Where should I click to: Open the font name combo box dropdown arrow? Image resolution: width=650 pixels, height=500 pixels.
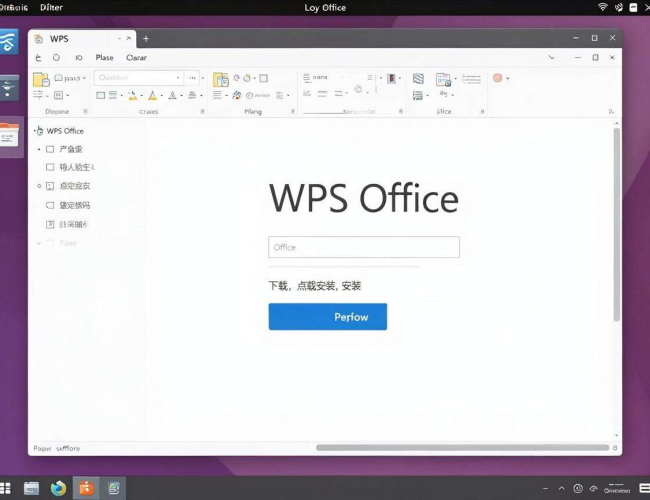(178, 78)
